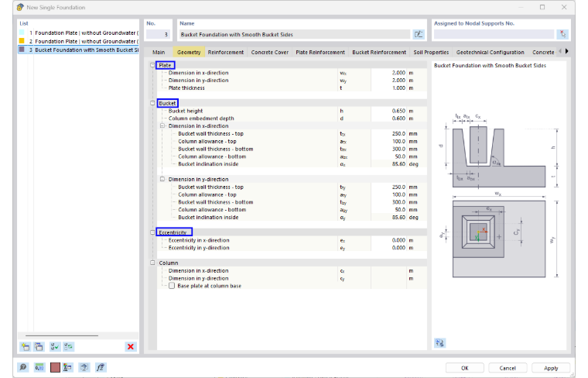
Task: Go to the Bucket Reinforcement tab
Action: [x=379, y=52]
